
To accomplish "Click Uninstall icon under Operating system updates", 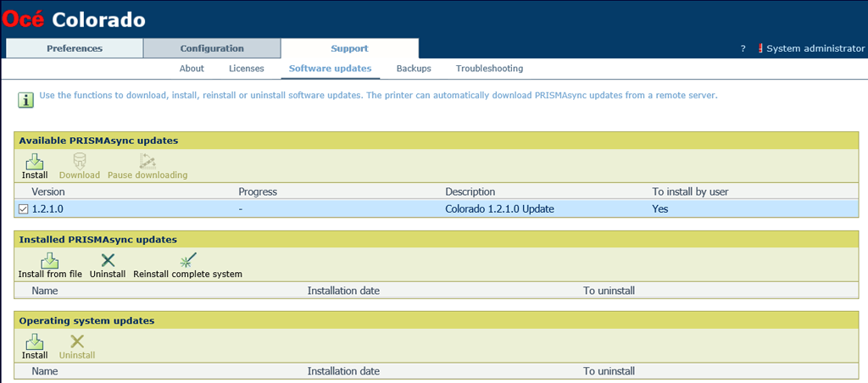I will tap(77, 341).
